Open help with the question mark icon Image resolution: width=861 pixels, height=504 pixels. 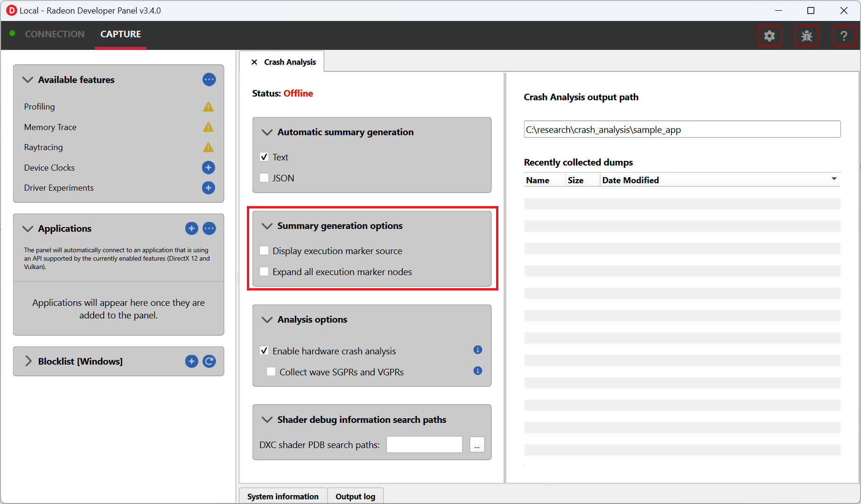click(x=843, y=36)
